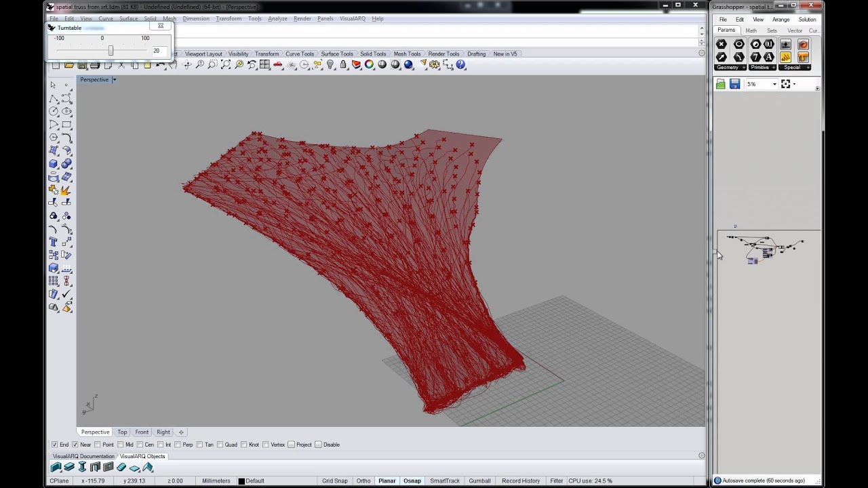Enable the Cen osnap checkbox
The image size is (868, 488).
tap(140, 445)
